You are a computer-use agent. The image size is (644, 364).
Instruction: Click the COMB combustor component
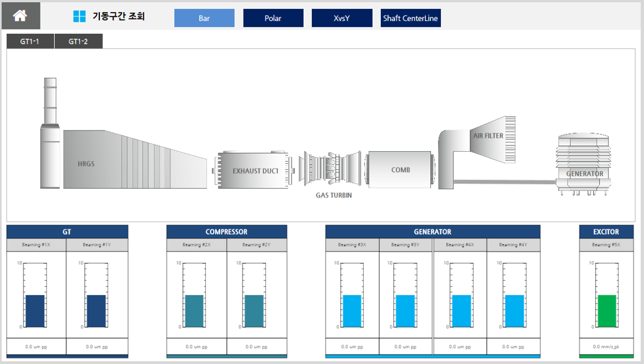pos(401,170)
